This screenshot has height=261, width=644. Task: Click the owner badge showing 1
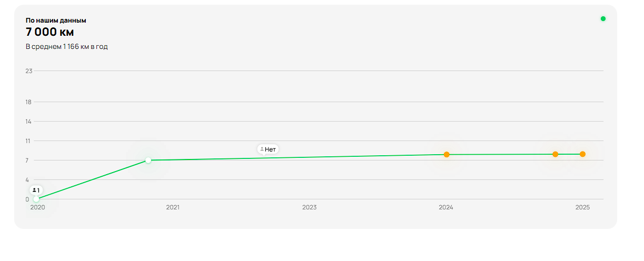click(x=36, y=190)
